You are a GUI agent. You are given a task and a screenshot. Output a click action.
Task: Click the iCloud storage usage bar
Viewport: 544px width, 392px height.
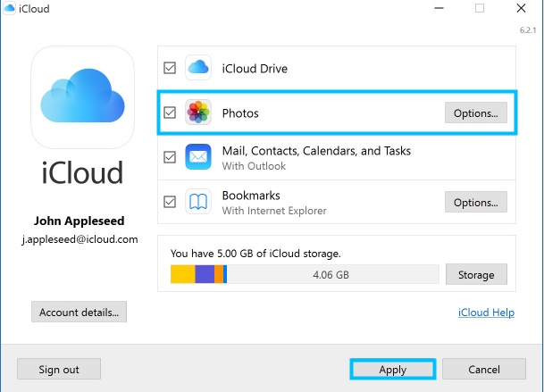pyautogui.click(x=304, y=274)
